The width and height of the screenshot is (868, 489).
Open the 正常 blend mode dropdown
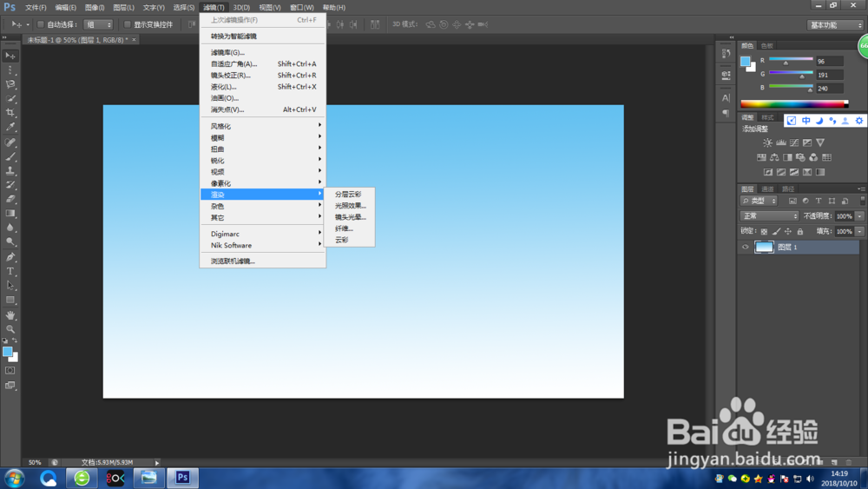769,216
